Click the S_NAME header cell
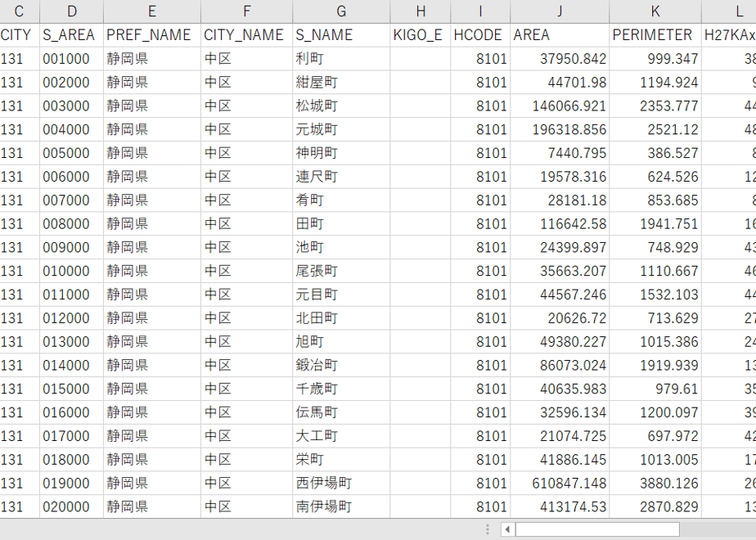The width and height of the screenshot is (756, 540). point(341,34)
